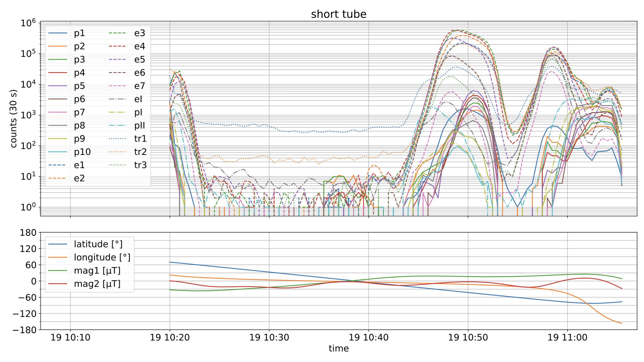644x362 pixels.
Task: Click the p10 legend label
Action: (82, 152)
